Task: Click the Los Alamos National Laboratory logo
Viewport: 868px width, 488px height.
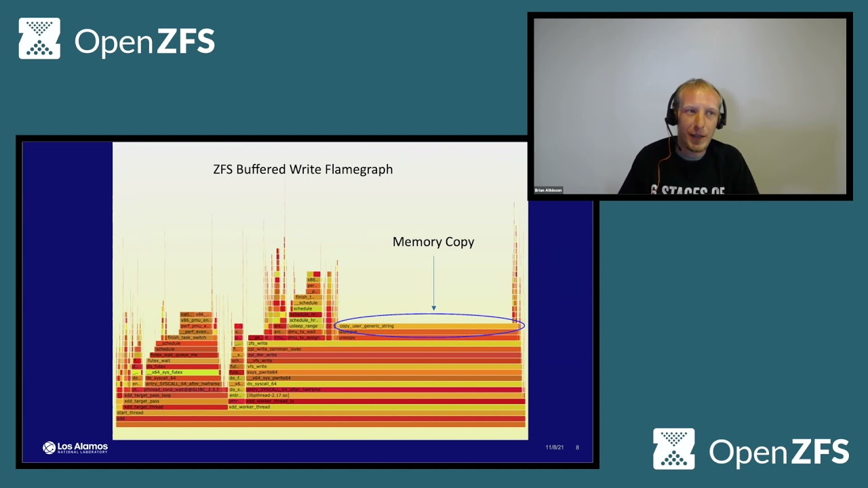Action: point(75,447)
